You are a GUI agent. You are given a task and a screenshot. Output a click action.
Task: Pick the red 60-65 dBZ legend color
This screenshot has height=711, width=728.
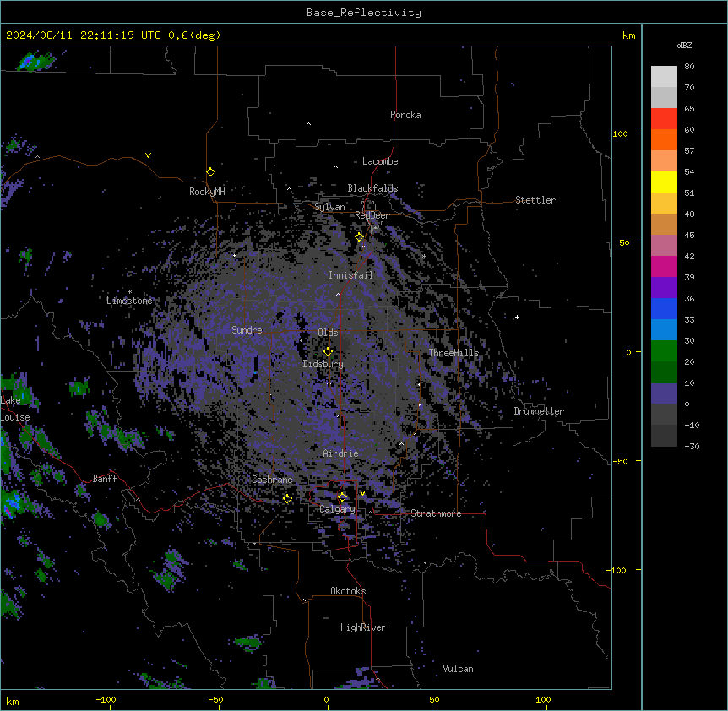(664, 119)
